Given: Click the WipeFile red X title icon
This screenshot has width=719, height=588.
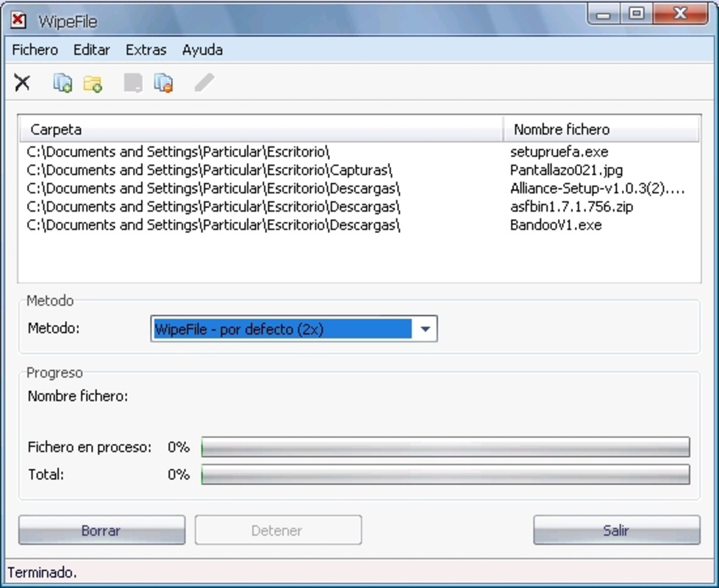Looking at the screenshot, I should pyautogui.click(x=18, y=21).
